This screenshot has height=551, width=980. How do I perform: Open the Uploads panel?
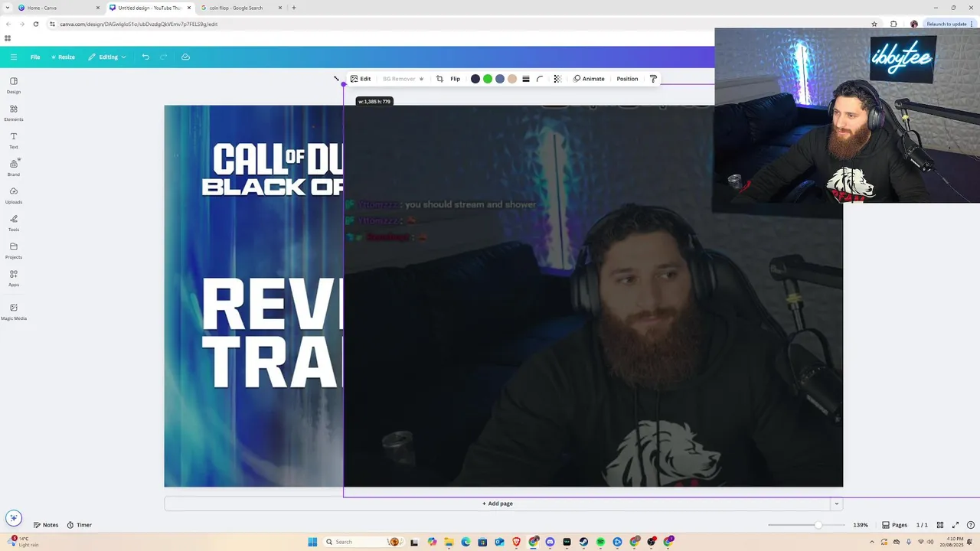tap(14, 195)
